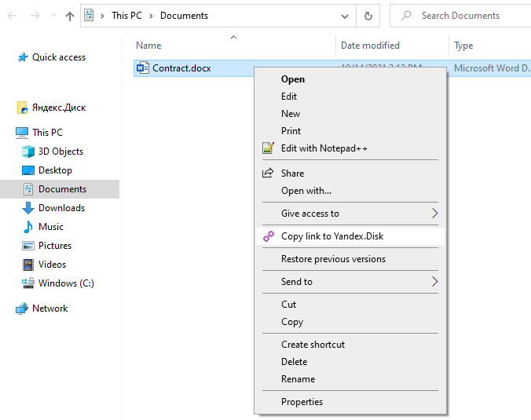The height and width of the screenshot is (420, 531).
Task: Open the address bar history dropdown
Action: click(345, 16)
